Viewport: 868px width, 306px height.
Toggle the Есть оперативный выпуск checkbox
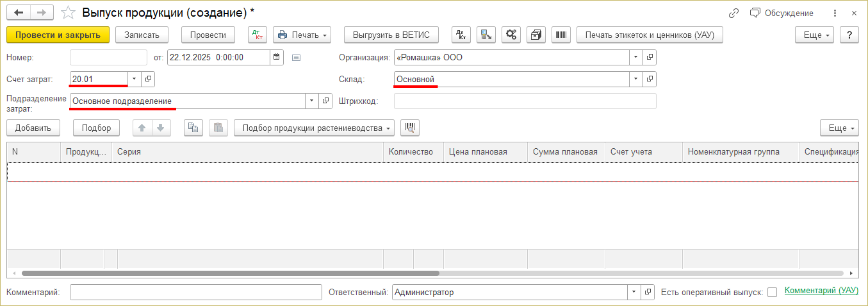(x=773, y=292)
